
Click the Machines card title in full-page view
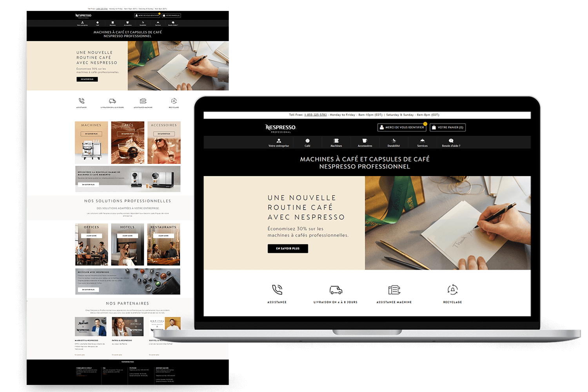pos(91,125)
